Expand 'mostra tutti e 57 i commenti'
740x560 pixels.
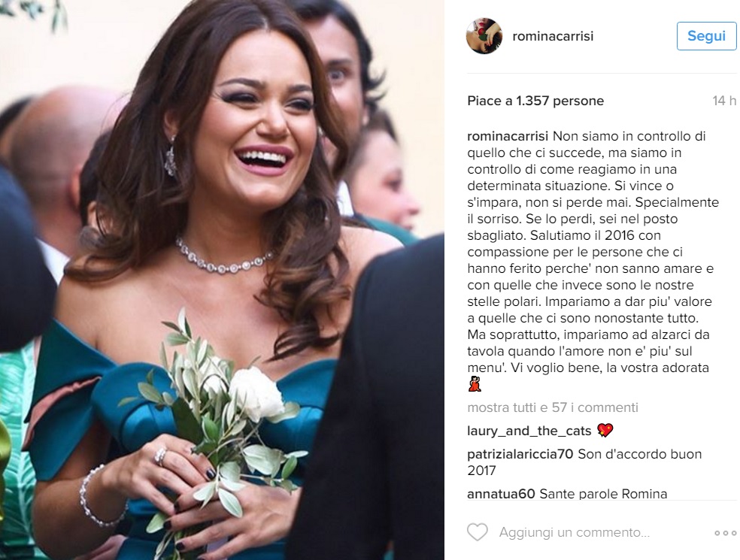pos(553,407)
